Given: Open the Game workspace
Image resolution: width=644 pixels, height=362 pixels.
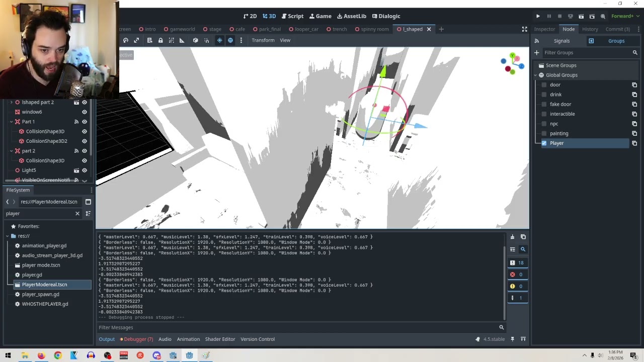Looking at the screenshot, I should (320, 16).
